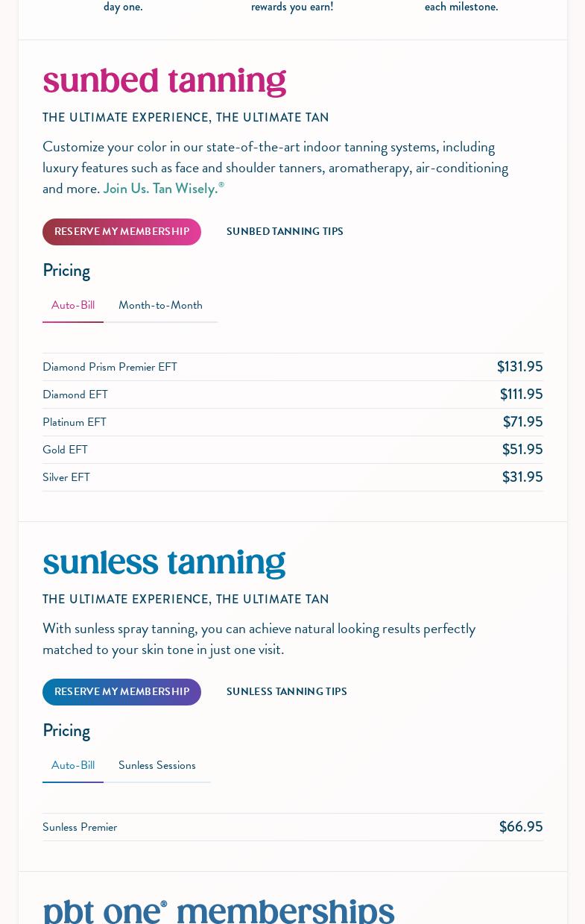Screen dimensions: 585x924
Task: Select the sunbed Auto-Bill pricing tab
Action: coord(73,306)
